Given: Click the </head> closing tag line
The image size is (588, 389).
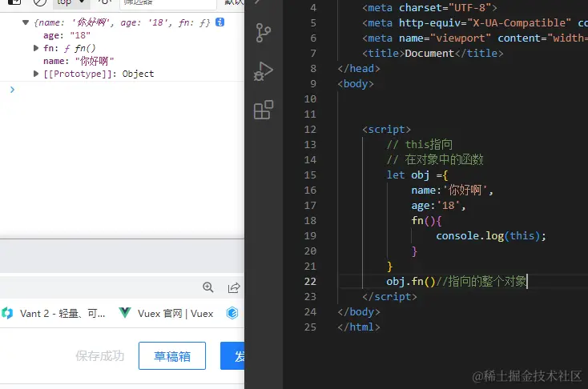Looking at the screenshot, I should pos(359,69).
